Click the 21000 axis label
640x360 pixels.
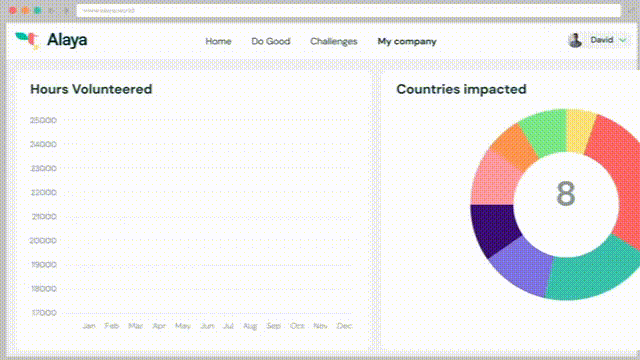[x=44, y=217]
